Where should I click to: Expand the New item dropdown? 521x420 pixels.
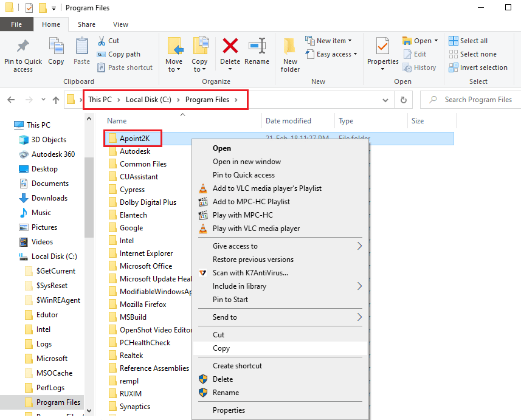(350, 41)
